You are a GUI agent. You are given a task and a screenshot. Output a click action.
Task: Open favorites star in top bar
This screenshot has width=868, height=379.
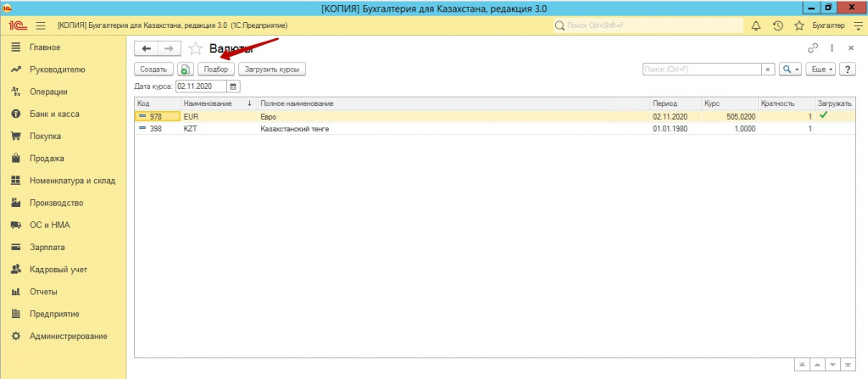(x=798, y=25)
